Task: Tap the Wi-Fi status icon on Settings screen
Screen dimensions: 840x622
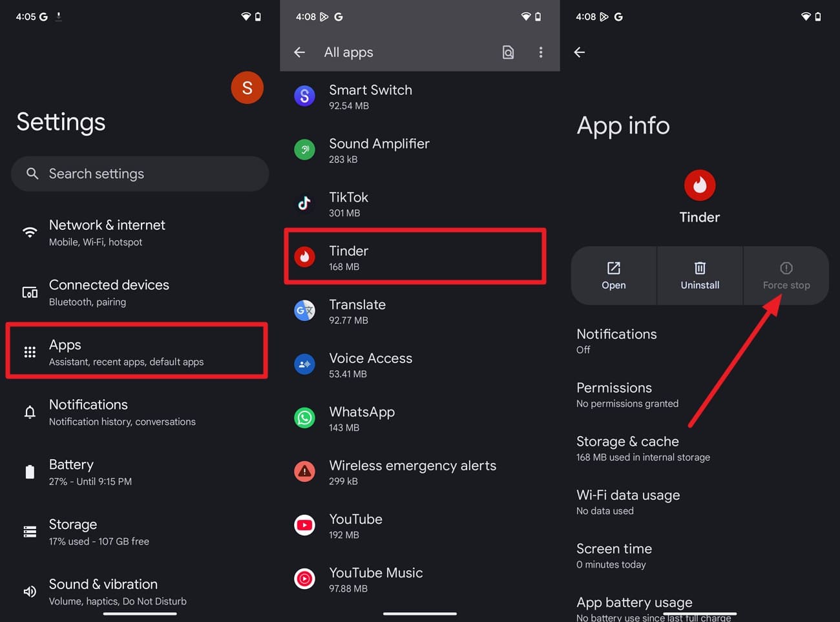Action: (x=246, y=17)
